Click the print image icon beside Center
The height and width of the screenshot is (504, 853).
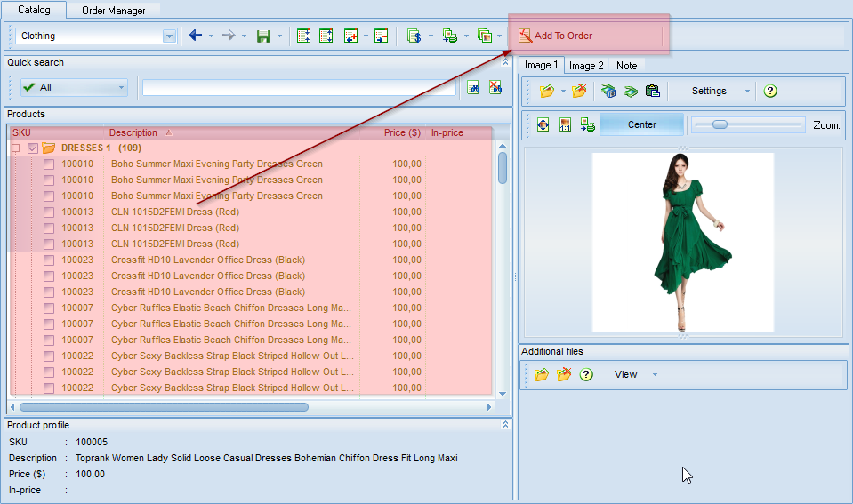pos(588,124)
